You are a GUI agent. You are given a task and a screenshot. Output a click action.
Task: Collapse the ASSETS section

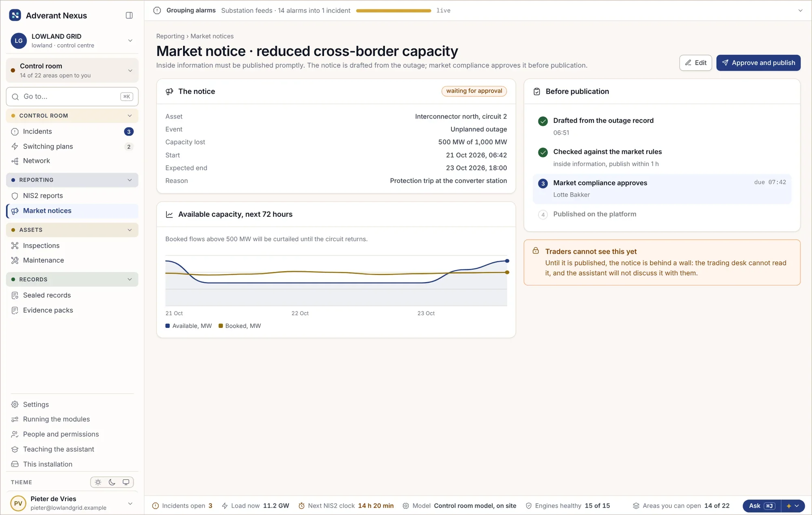pos(72,230)
